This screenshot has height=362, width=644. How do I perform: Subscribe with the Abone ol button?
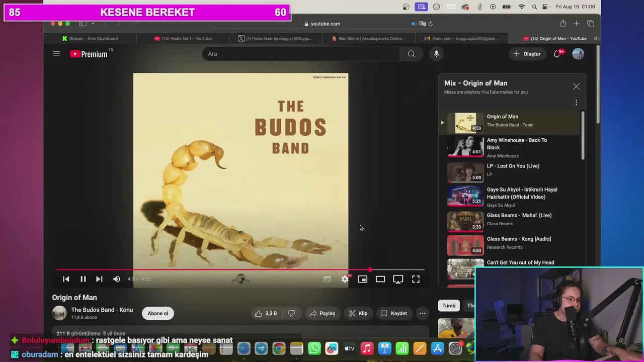pyautogui.click(x=158, y=313)
